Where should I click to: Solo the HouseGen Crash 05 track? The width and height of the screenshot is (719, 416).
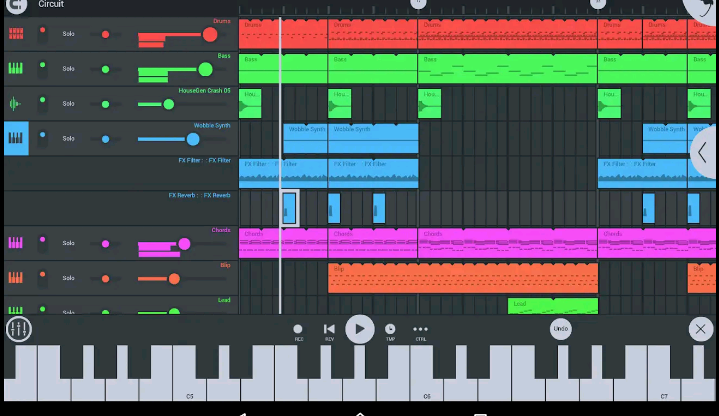[x=68, y=104]
